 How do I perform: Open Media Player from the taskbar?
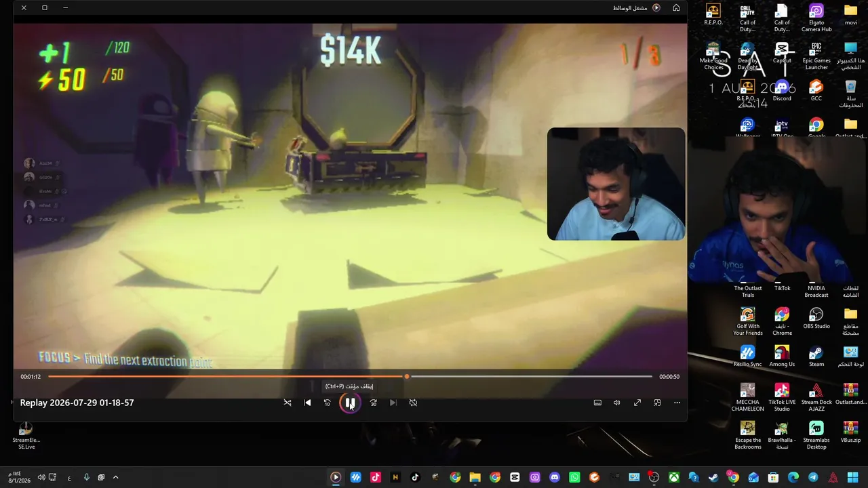coord(336,477)
